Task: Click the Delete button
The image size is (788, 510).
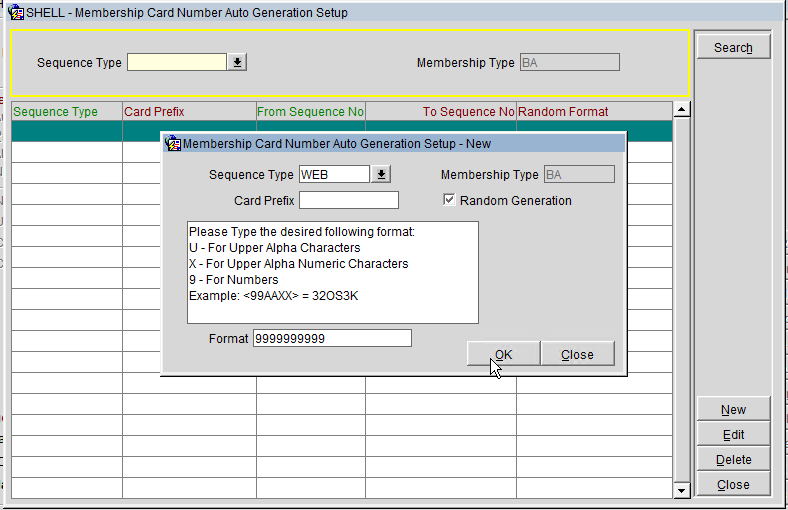Action: click(733, 460)
